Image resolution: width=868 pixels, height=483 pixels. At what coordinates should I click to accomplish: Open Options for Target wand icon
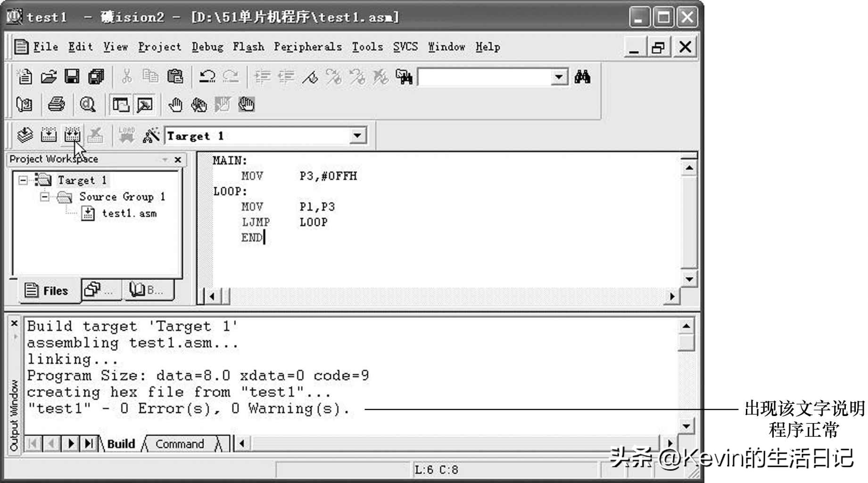click(151, 136)
